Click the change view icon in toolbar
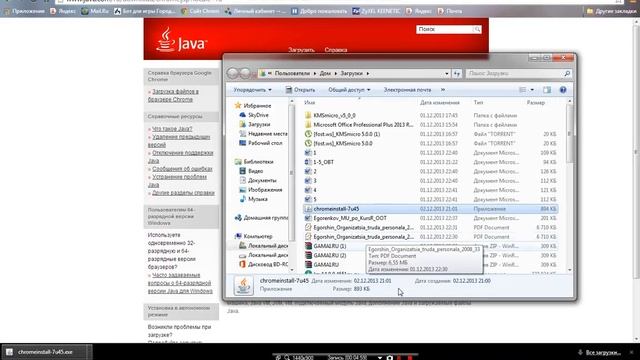Viewport: 640px width, 360px height. click(x=522, y=90)
